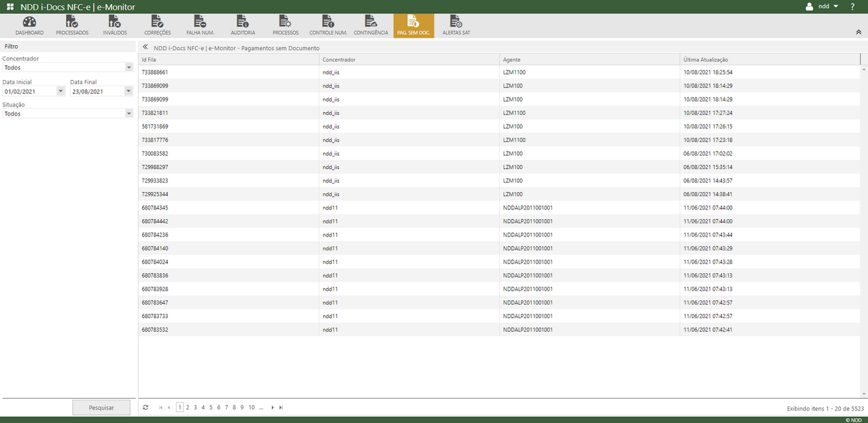Open the ndd user menu
Image resolution: width=868 pixels, height=423 pixels.
pos(823,6)
